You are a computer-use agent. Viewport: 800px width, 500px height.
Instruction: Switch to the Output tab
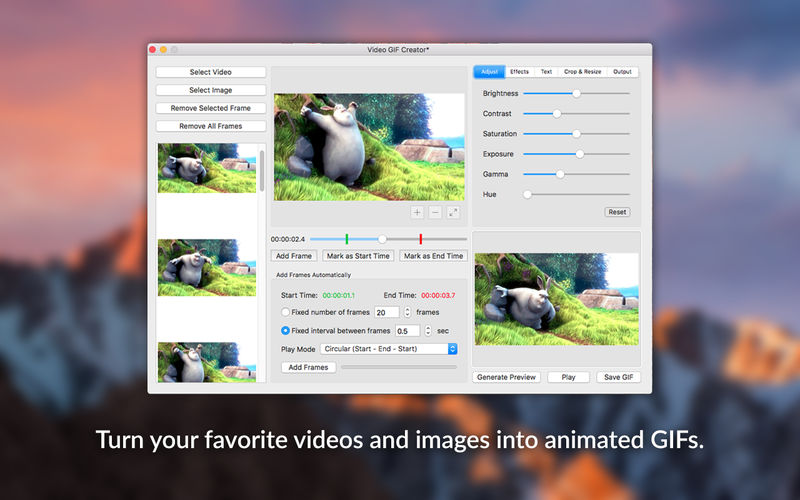[622, 72]
